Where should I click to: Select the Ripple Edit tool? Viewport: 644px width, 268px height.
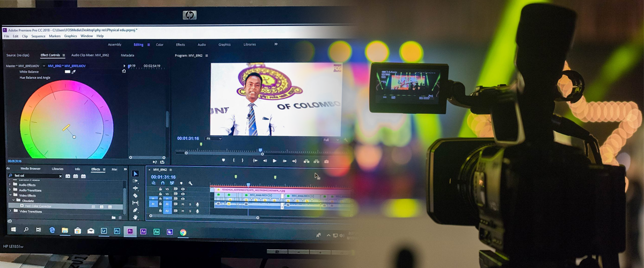point(135,188)
